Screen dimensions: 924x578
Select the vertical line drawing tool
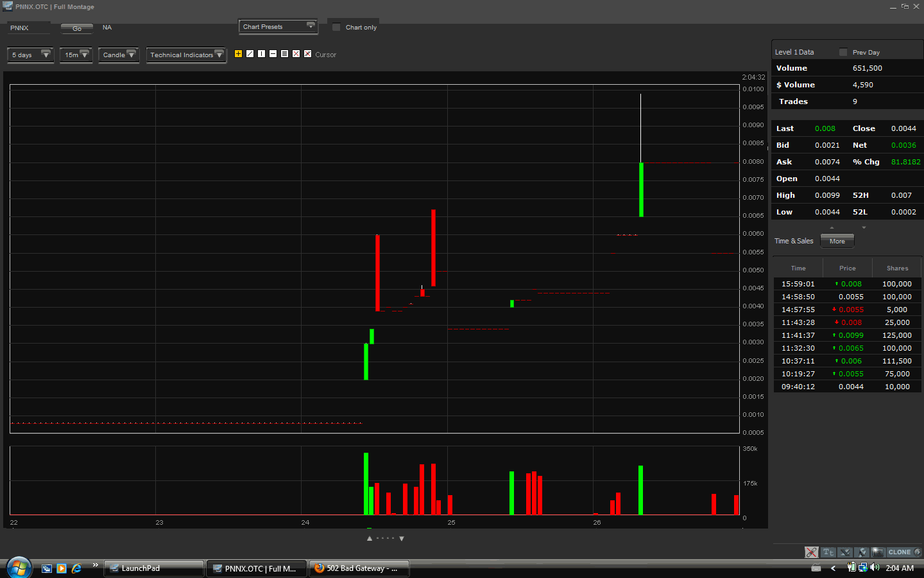tap(262, 54)
